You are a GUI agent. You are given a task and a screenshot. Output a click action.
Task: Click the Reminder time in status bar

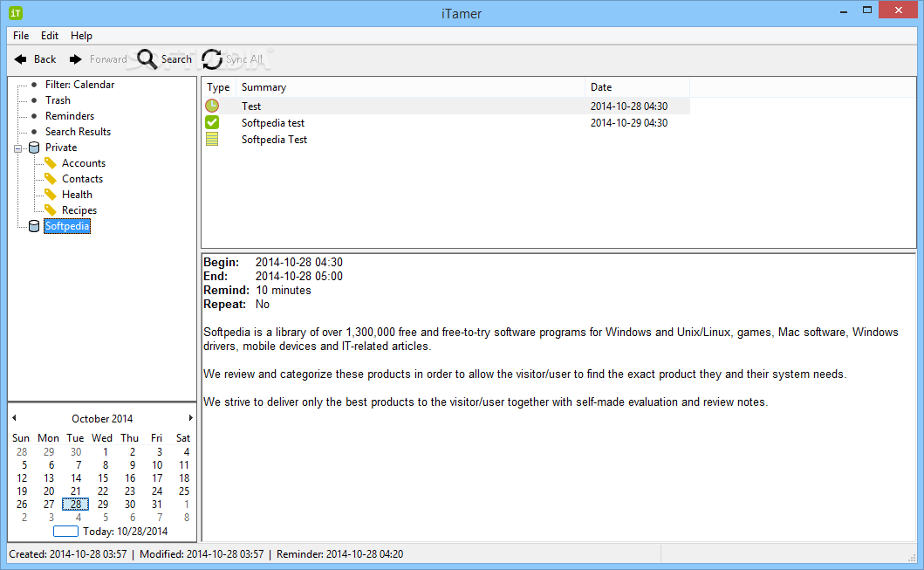pyautogui.click(x=340, y=554)
